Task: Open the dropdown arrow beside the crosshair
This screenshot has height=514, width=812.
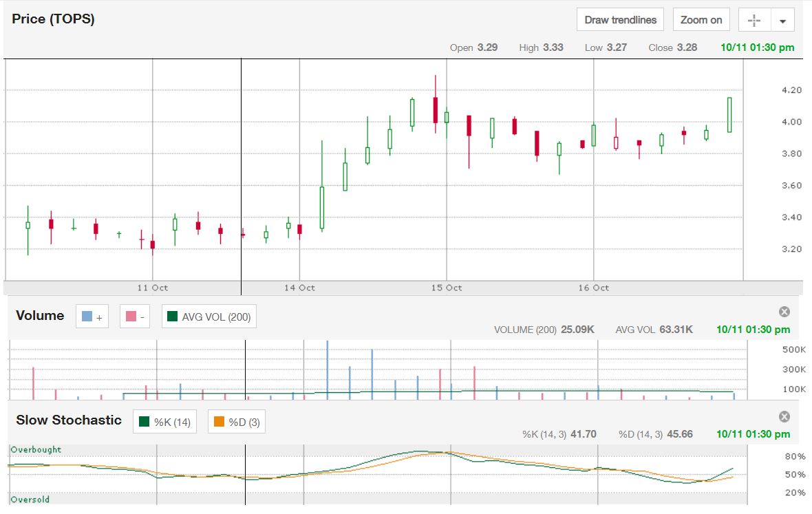Action: pos(782,21)
